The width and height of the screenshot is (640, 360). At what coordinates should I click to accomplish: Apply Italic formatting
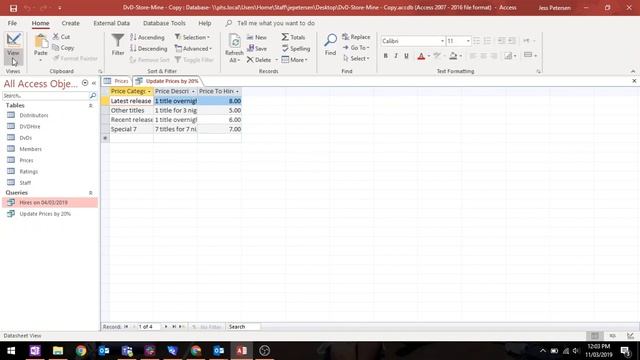coord(396,56)
